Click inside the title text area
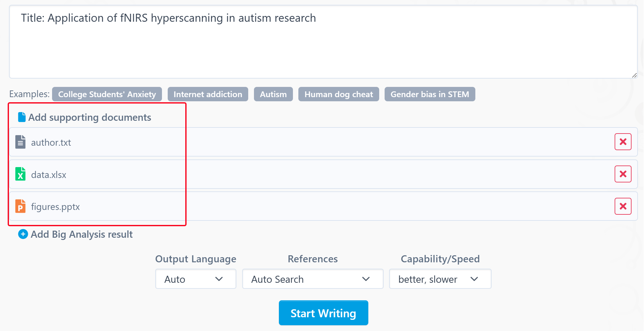Viewport: 644px width, 331px height. point(323,48)
